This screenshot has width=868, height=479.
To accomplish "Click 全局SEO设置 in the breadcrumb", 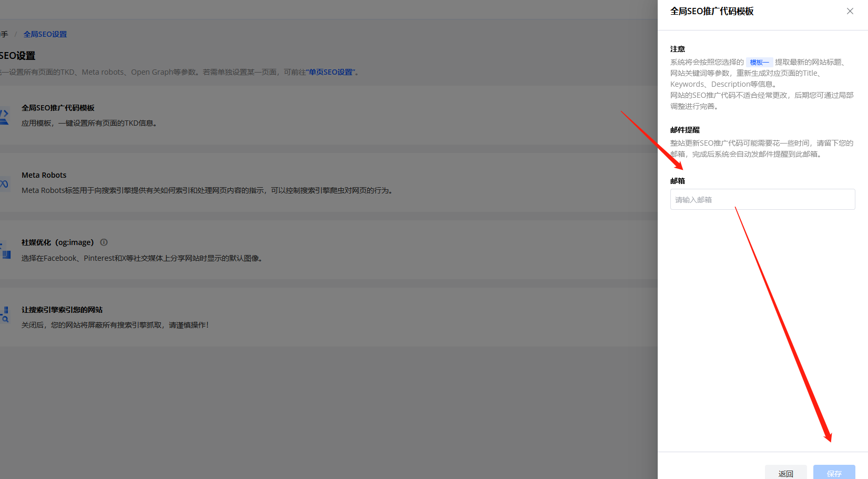I will pyautogui.click(x=45, y=34).
